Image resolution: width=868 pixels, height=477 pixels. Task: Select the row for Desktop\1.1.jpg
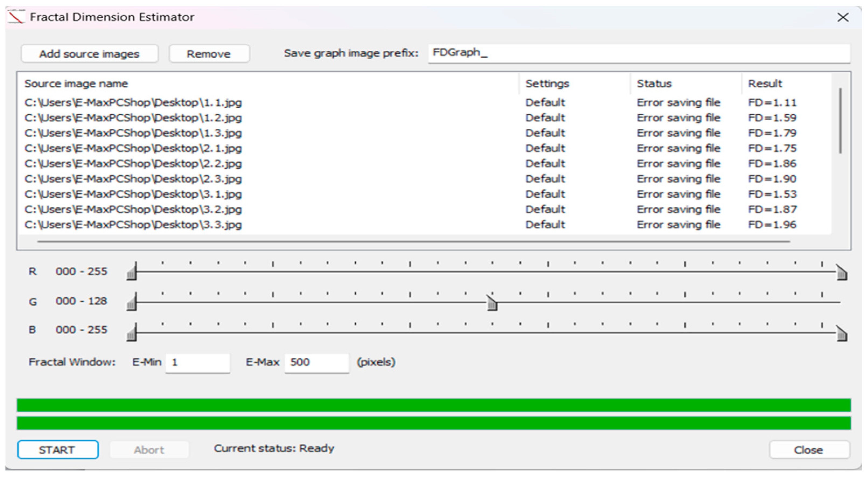425,102
